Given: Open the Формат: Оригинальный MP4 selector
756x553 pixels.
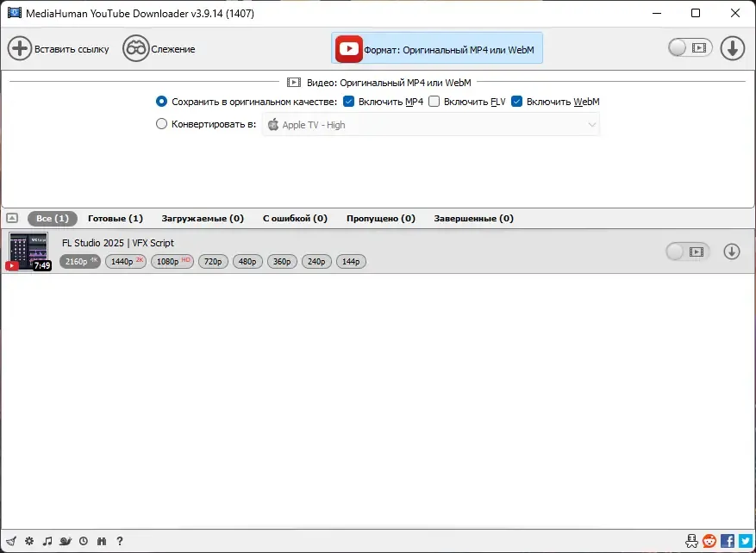Looking at the screenshot, I should click(x=437, y=48).
